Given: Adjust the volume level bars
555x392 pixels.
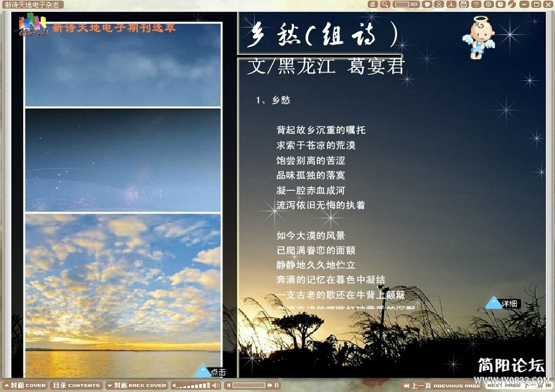Looking at the screenshot, I should point(193,386).
